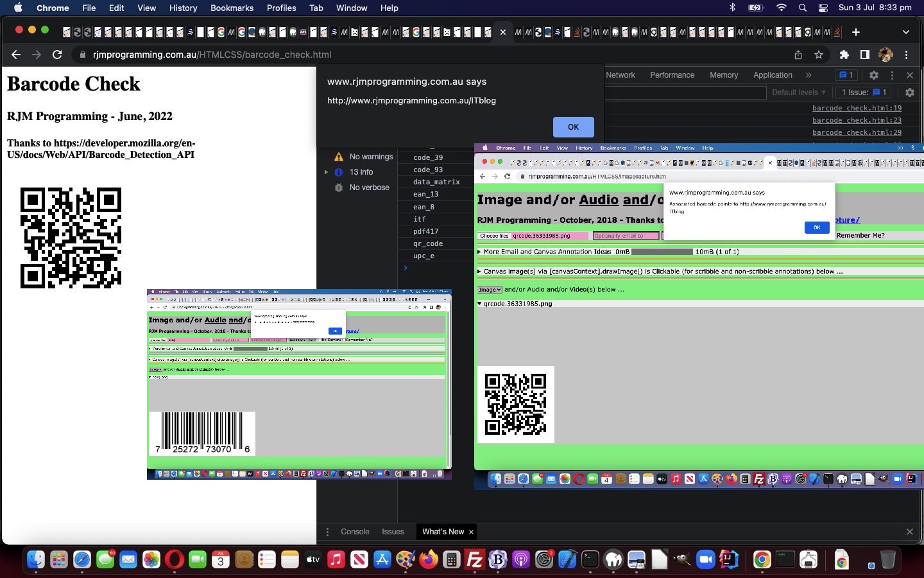Viewport: 924px width, 578px height.
Task: Switch to the Network tab in DevTools
Action: click(620, 75)
